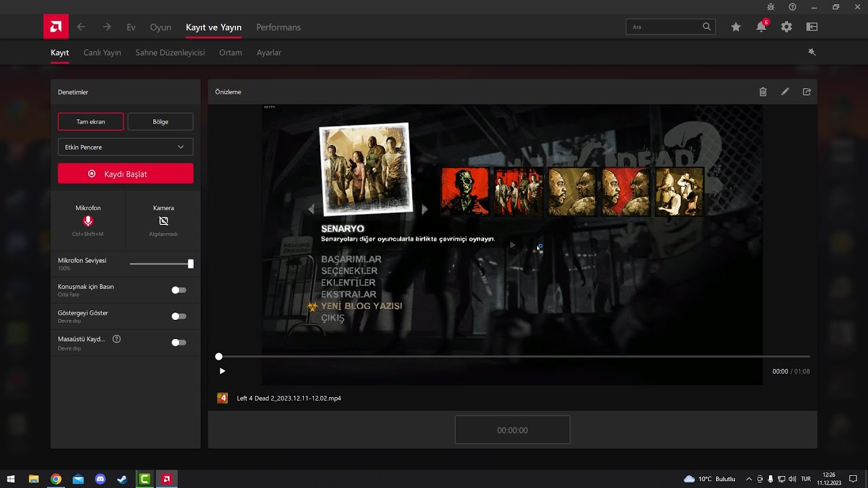Edit the recording with pencil icon
This screenshot has width=868, height=488.
(785, 91)
